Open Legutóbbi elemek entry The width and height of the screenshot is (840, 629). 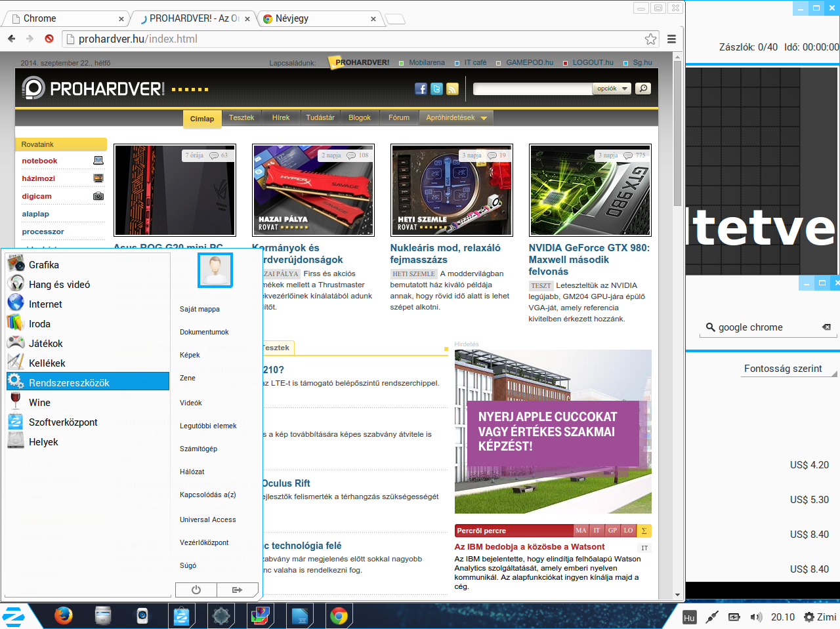[x=208, y=426]
